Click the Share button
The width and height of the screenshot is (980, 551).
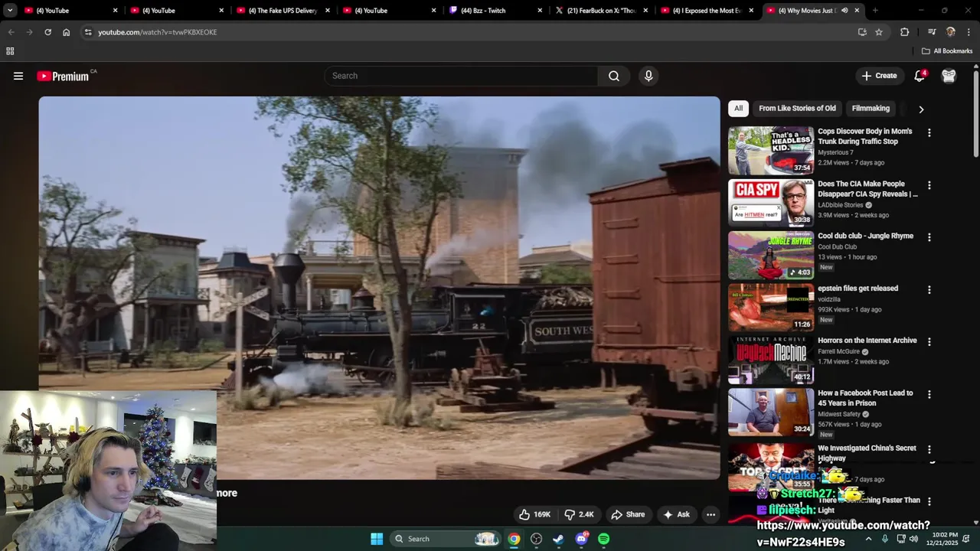click(x=628, y=514)
